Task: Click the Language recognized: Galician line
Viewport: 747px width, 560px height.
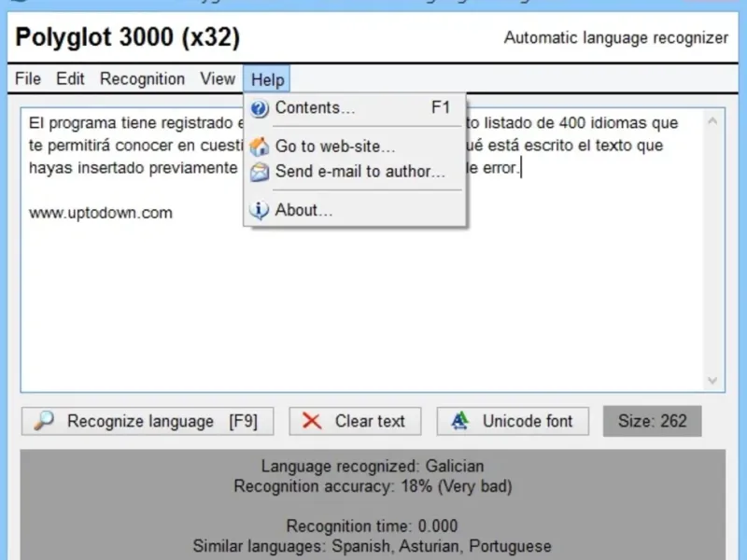Action: [373, 466]
